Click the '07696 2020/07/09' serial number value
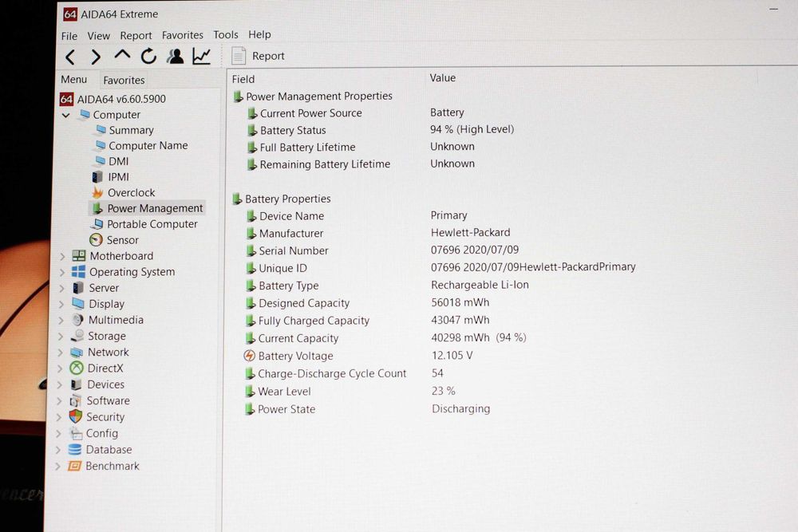 [x=475, y=250]
